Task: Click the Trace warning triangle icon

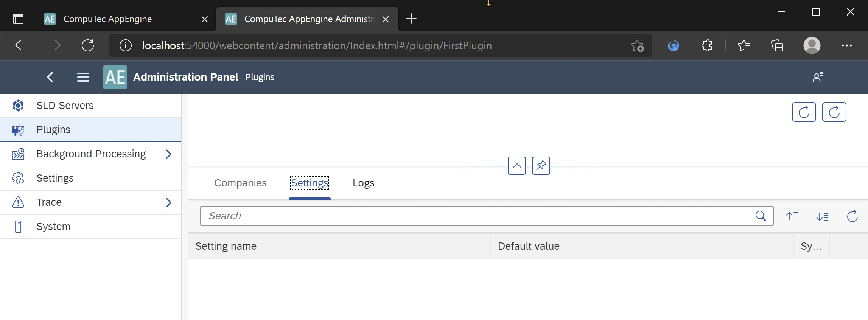Action: [18, 202]
